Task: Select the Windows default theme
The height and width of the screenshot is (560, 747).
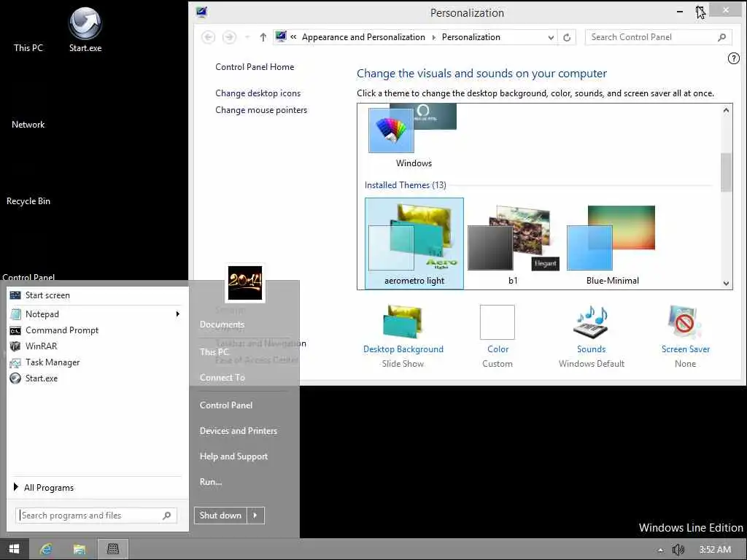Action: click(x=414, y=136)
